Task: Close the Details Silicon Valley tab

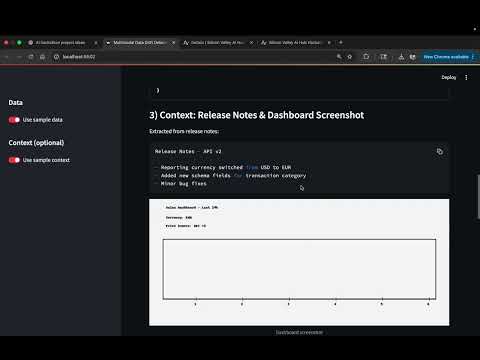Action: coord(251,43)
